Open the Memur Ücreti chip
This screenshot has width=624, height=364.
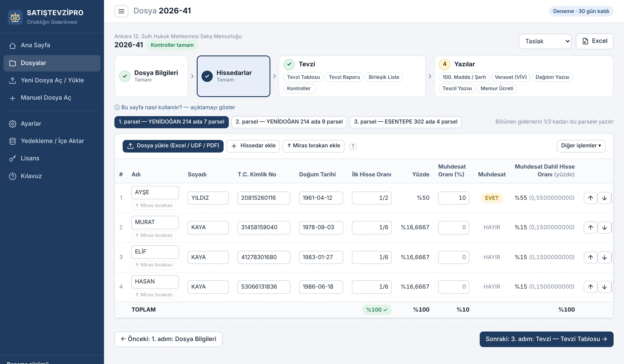click(x=497, y=88)
